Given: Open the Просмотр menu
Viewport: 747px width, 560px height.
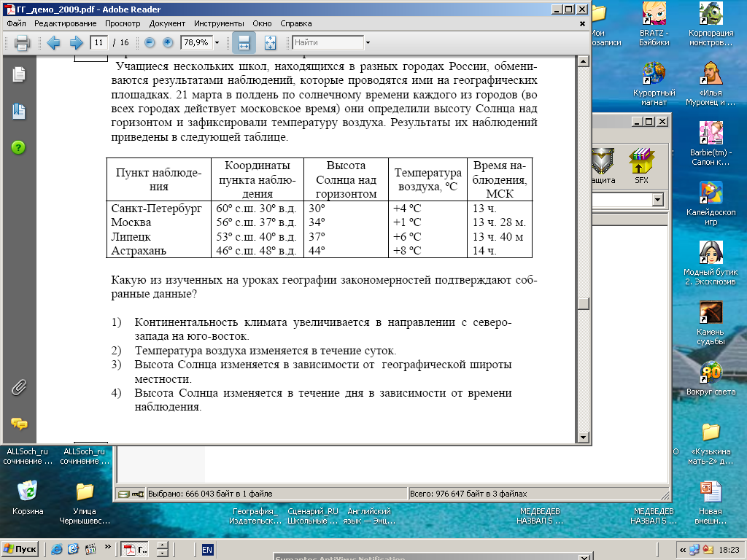Looking at the screenshot, I should [x=123, y=23].
